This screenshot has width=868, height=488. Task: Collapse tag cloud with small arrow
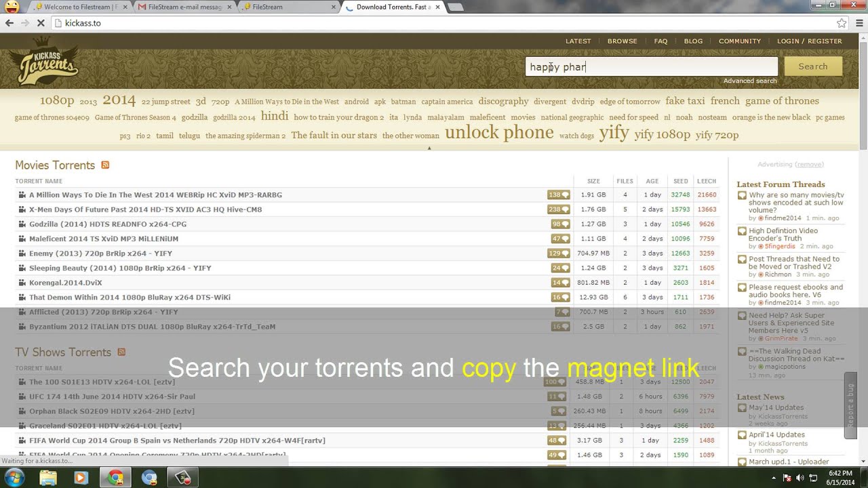[429, 148]
